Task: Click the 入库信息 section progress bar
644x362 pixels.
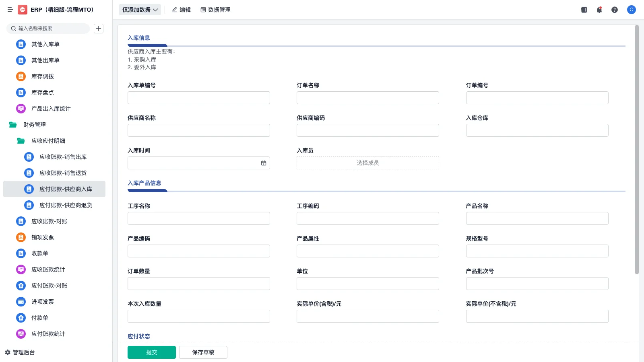Action: click(147, 45)
